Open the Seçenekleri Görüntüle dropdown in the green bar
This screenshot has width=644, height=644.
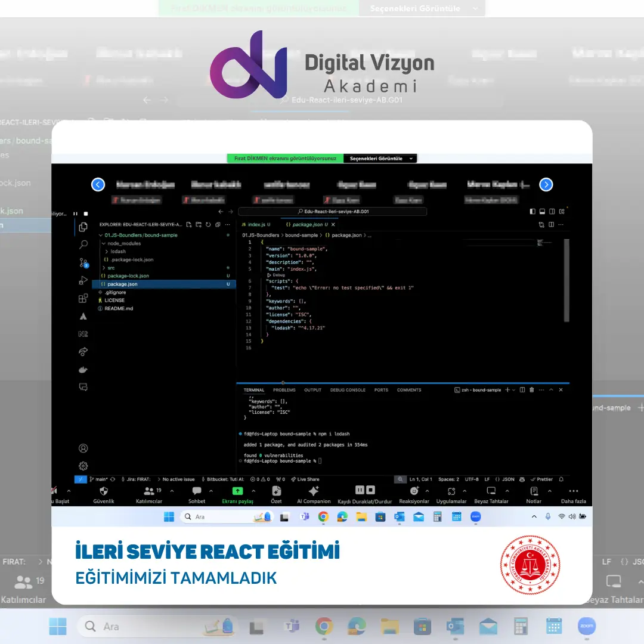(x=380, y=159)
